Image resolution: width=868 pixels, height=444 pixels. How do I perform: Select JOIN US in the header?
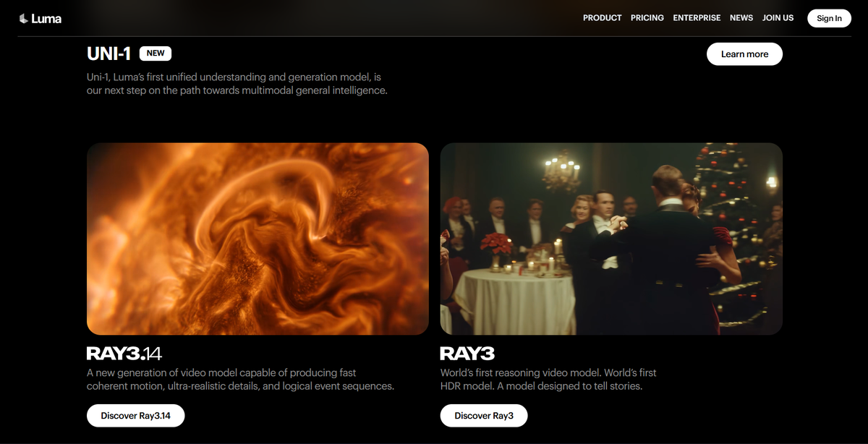[778, 18]
